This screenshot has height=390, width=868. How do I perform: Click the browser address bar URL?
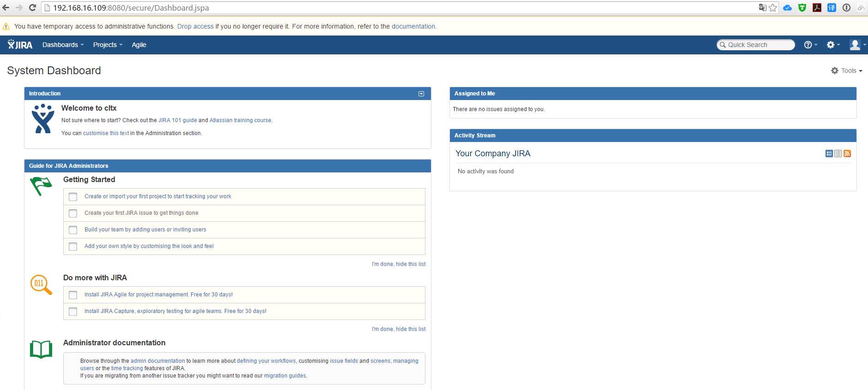[131, 8]
